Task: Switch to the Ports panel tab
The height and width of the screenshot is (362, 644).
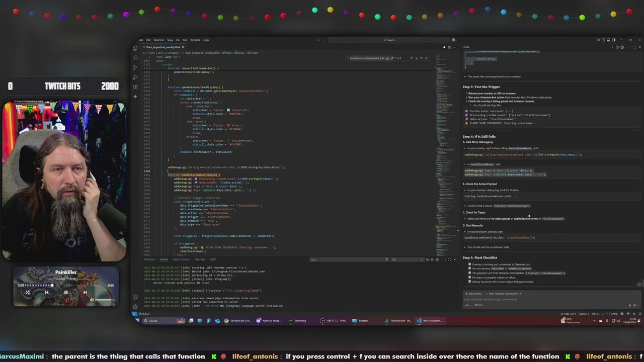Action: click(x=213, y=259)
